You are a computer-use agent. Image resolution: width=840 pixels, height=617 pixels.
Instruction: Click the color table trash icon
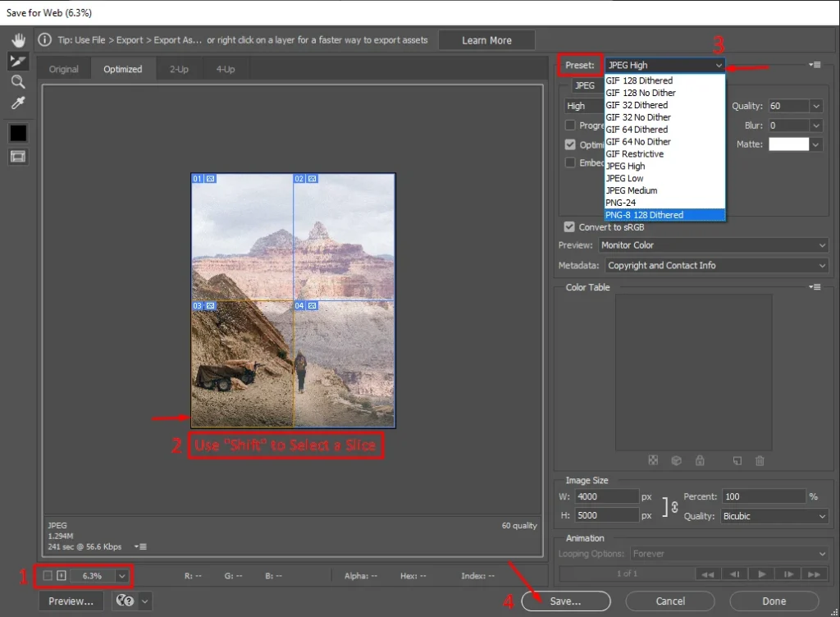click(760, 461)
